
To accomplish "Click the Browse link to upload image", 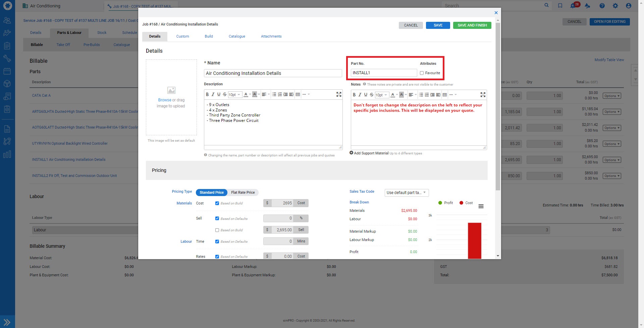I will point(164,100).
